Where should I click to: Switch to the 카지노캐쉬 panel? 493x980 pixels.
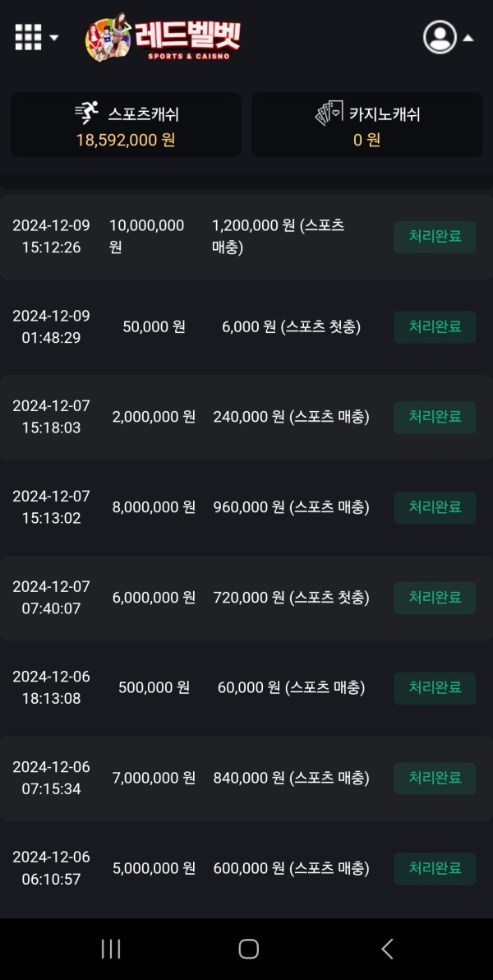(x=366, y=124)
